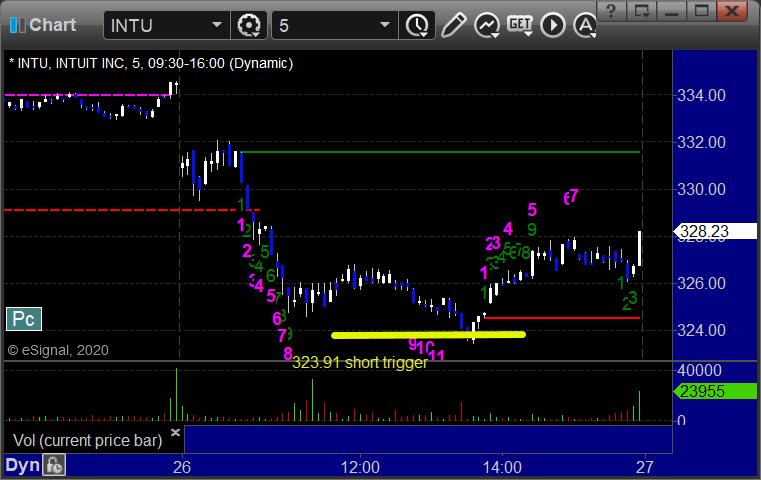Click the Dyn scaling label

point(22,465)
